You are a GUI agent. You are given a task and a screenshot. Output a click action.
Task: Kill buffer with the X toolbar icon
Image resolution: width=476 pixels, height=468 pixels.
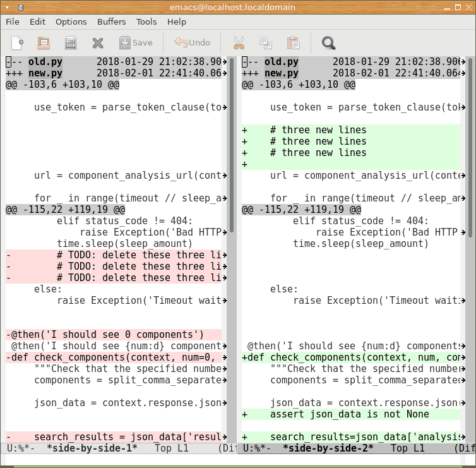pos(98,43)
